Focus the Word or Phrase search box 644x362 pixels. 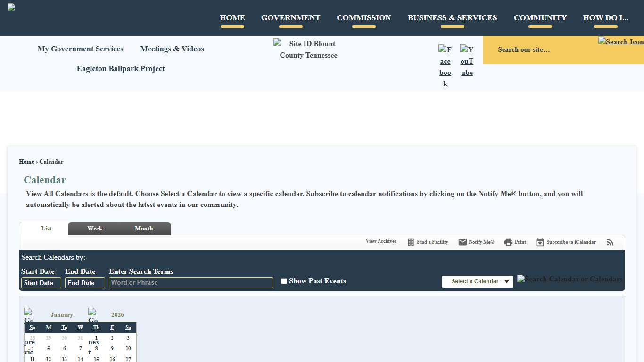tap(191, 283)
